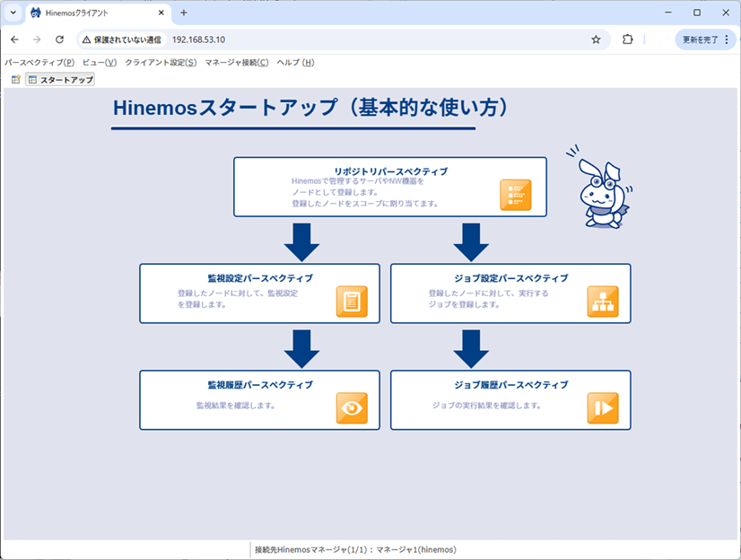Screen dimensions: 741x560
Task: Open the browser extensions puzzle icon
Action: click(x=627, y=39)
